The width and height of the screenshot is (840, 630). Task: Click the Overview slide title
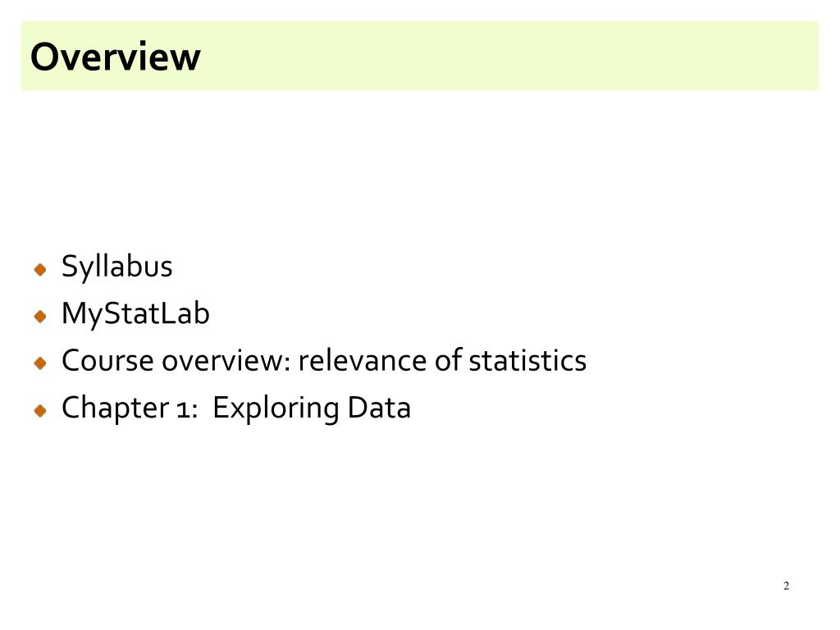point(115,57)
